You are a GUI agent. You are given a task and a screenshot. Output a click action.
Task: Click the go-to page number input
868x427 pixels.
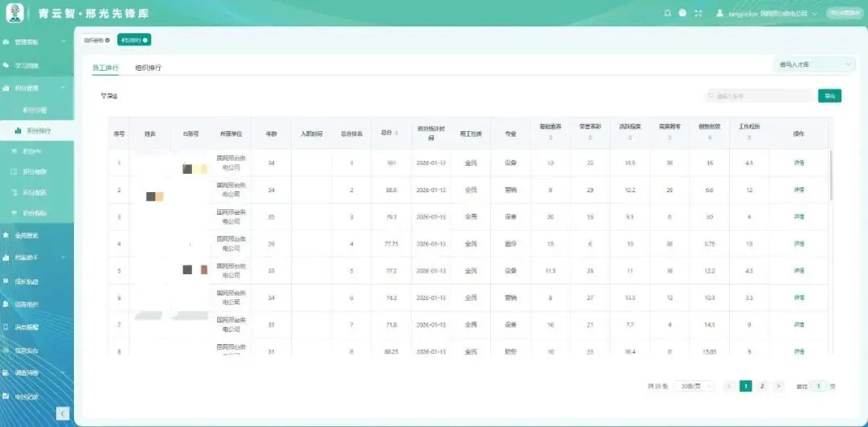pyautogui.click(x=819, y=386)
